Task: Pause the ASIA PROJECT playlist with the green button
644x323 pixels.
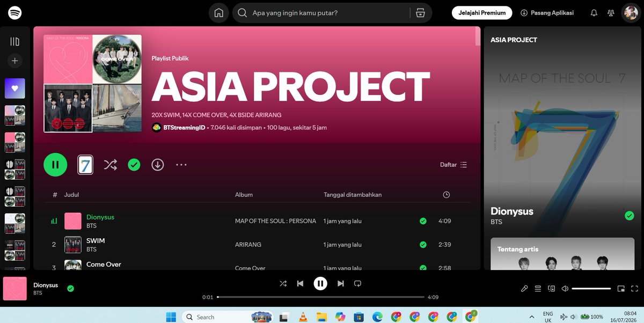Action: 55,165
